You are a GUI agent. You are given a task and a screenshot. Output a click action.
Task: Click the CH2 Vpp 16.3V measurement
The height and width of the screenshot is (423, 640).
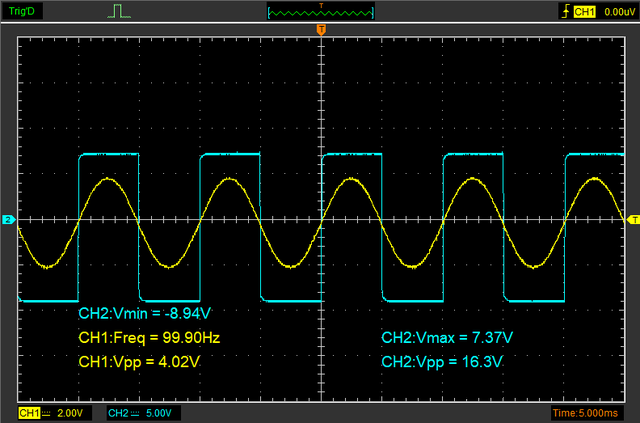[443, 361]
